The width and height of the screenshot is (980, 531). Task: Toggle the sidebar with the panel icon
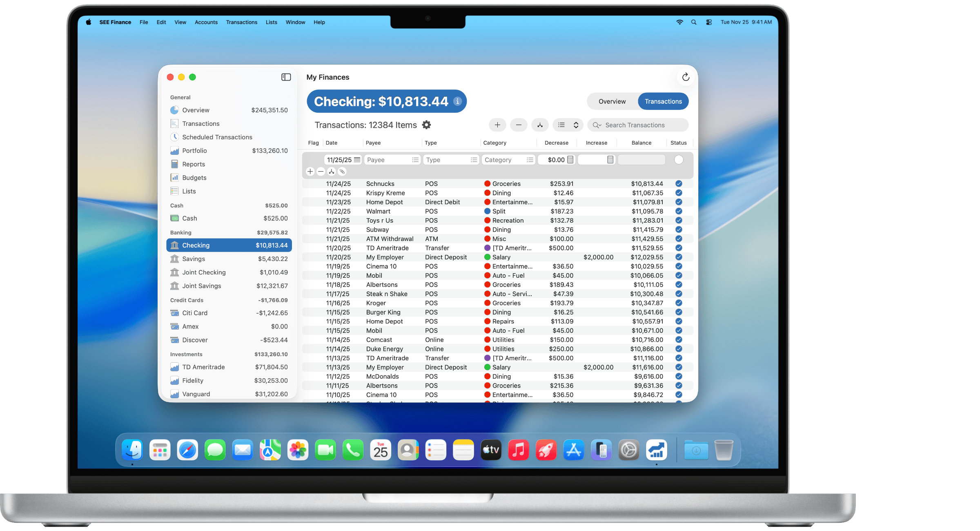[x=286, y=77]
